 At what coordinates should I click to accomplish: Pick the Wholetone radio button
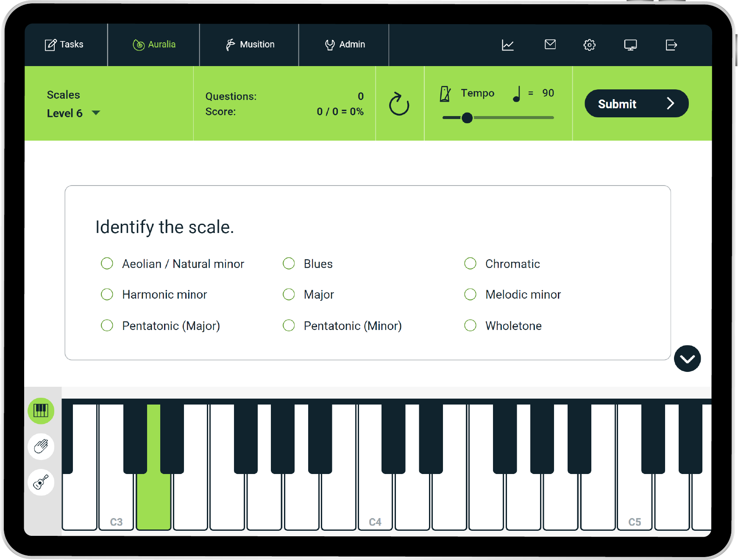point(470,325)
